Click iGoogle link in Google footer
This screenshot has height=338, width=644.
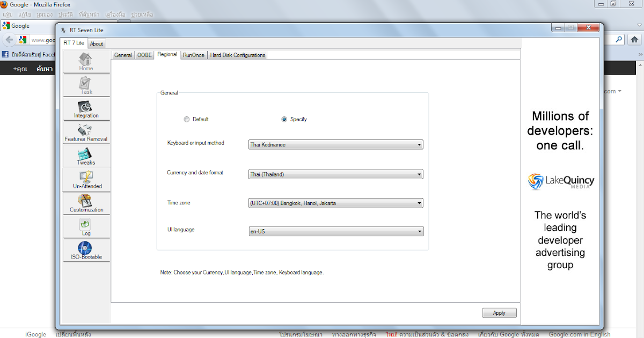pyautogui.click(x=35, y=334)
